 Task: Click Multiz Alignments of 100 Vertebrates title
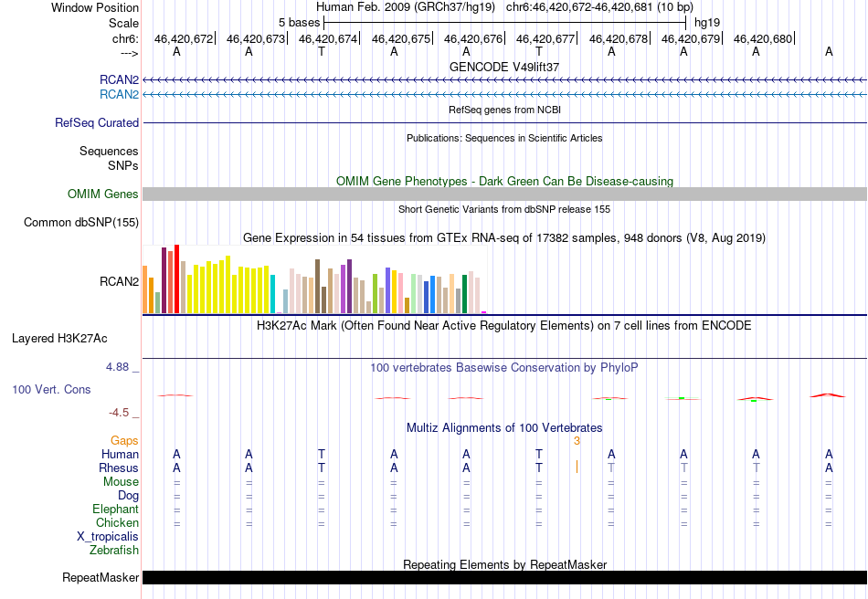coord(504,427)
